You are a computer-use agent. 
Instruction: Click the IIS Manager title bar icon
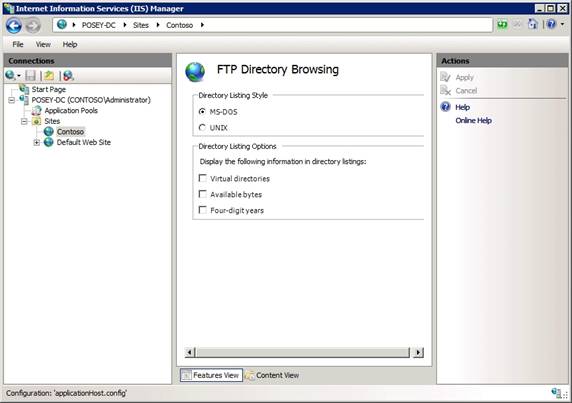click(9, 8)
